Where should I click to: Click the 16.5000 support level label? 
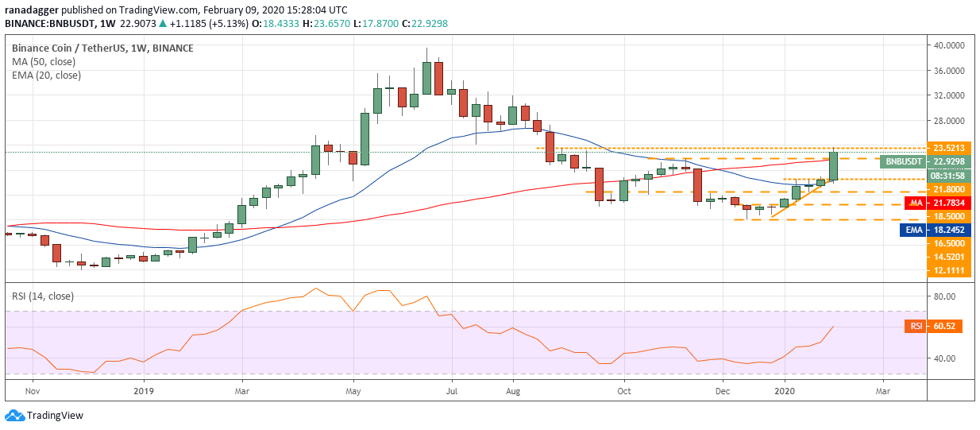coord(948,243)
